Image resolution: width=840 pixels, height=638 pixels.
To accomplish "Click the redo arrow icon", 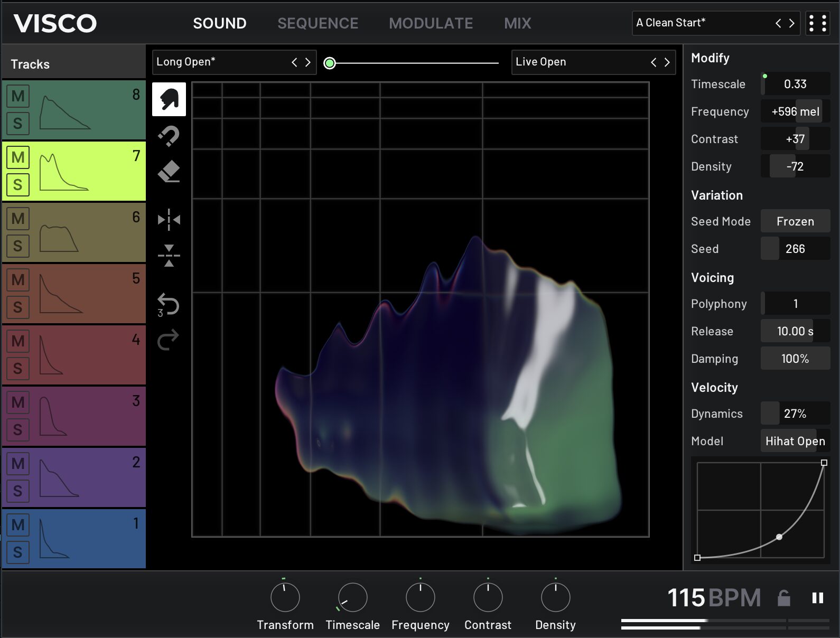I will point(169,340).
